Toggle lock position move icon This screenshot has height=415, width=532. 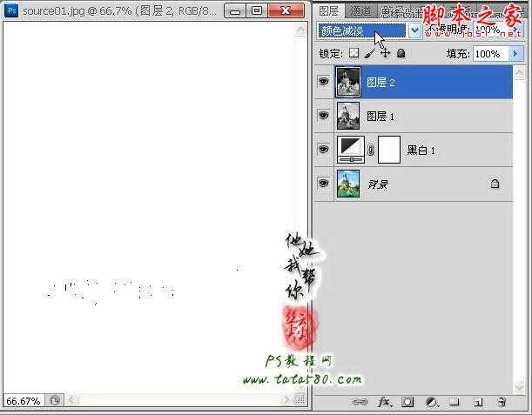coord(385,53)
